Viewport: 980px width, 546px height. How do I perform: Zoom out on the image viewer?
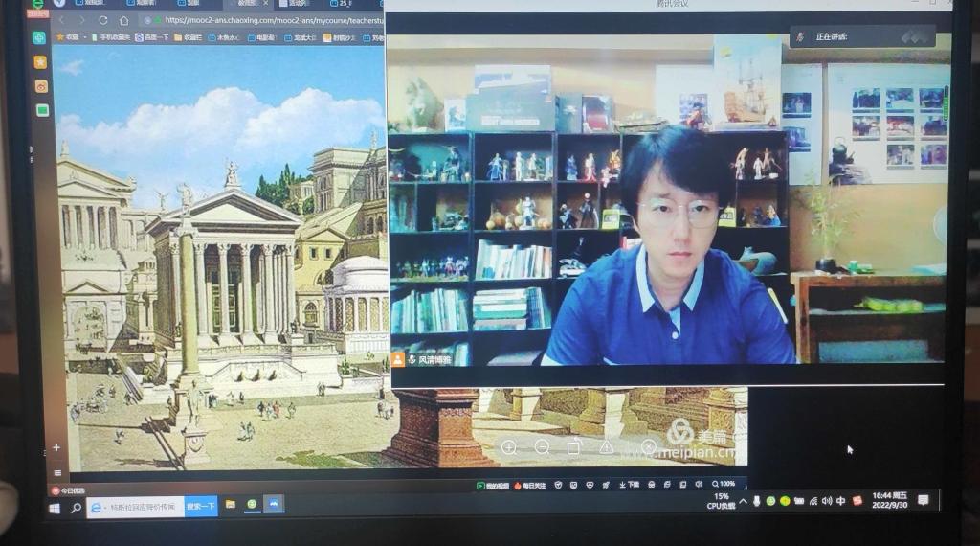pyautogui.click(x=542, y=447)
